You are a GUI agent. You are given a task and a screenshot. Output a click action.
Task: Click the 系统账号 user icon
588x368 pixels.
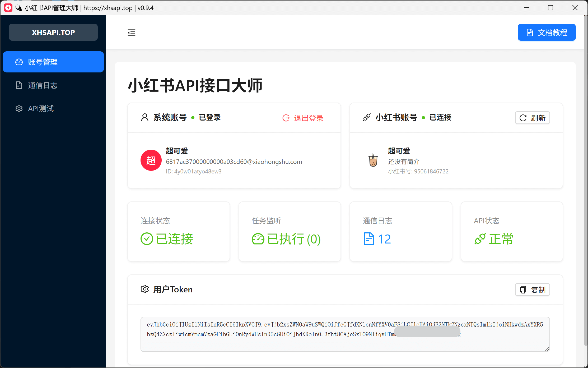point(145,117)
